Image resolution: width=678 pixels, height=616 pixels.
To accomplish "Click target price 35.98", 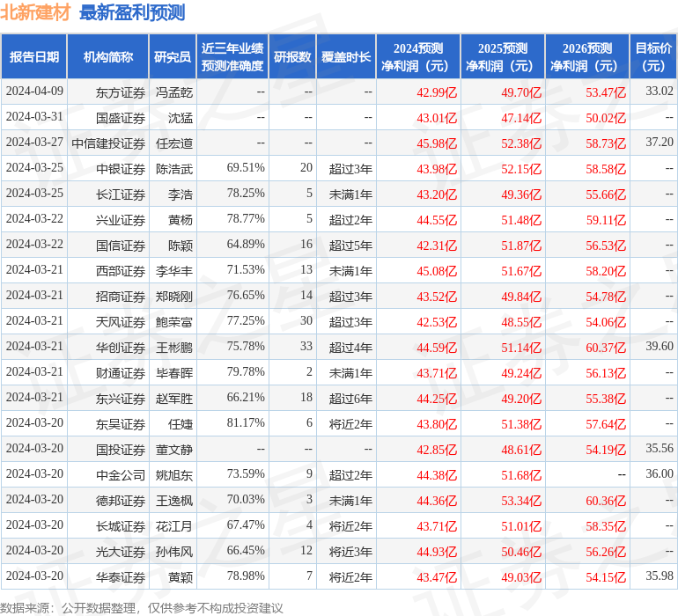I will point(660,576).
